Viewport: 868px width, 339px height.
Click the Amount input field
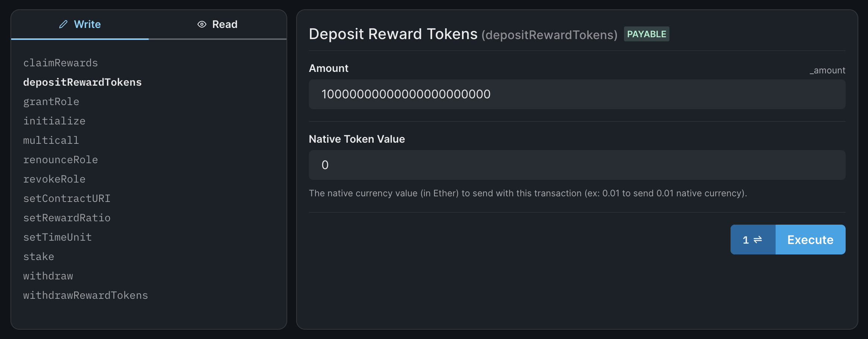(577, 94)
